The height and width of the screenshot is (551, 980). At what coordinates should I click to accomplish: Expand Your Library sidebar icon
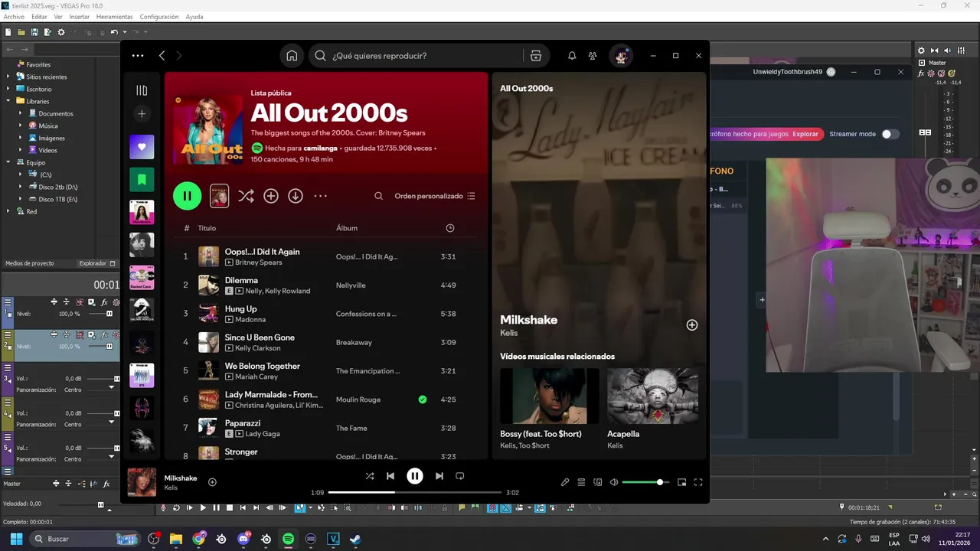142,90
